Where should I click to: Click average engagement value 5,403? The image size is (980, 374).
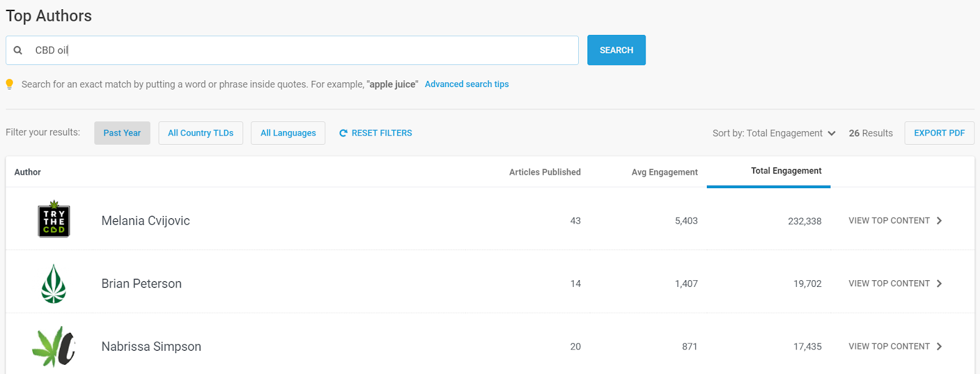coord(686,221)
